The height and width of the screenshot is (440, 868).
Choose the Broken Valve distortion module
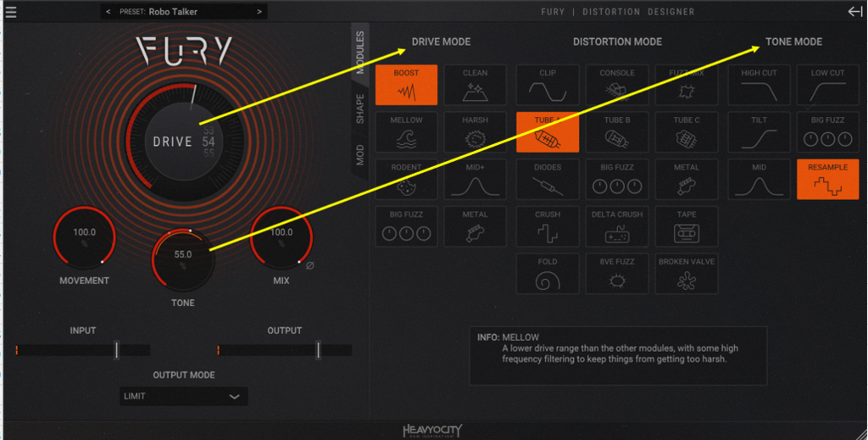[687, 273]
